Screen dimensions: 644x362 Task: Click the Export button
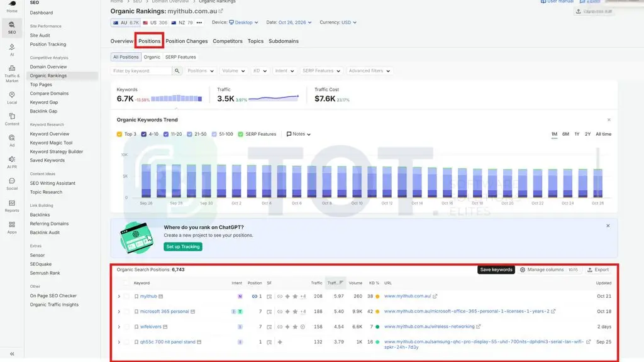click(598, 270)
